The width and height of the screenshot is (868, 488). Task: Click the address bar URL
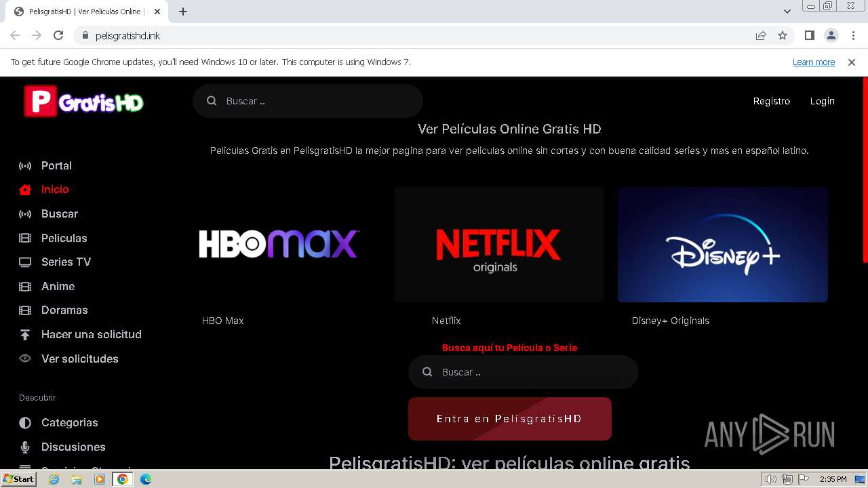tap(128, 35)
